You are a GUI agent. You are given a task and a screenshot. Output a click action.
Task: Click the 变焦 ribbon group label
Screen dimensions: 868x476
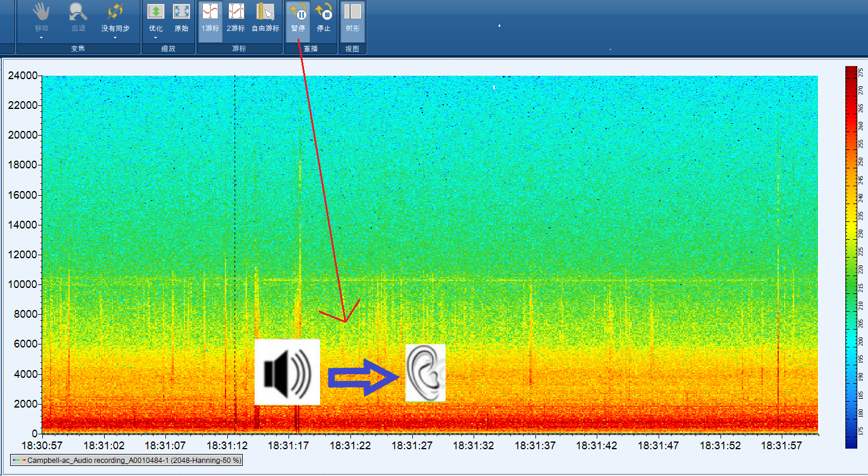78,49
